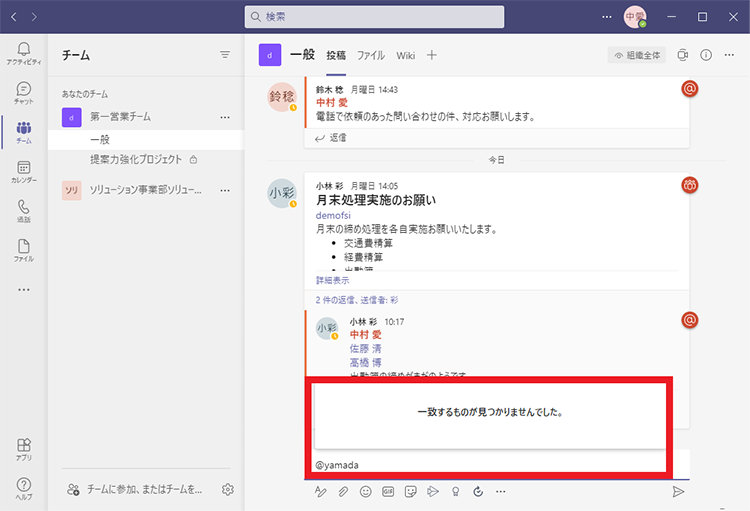This screenshot has width=750, height=511.
Task: Click 詳細表示 to expand the post
Action: tap(332, 280)
